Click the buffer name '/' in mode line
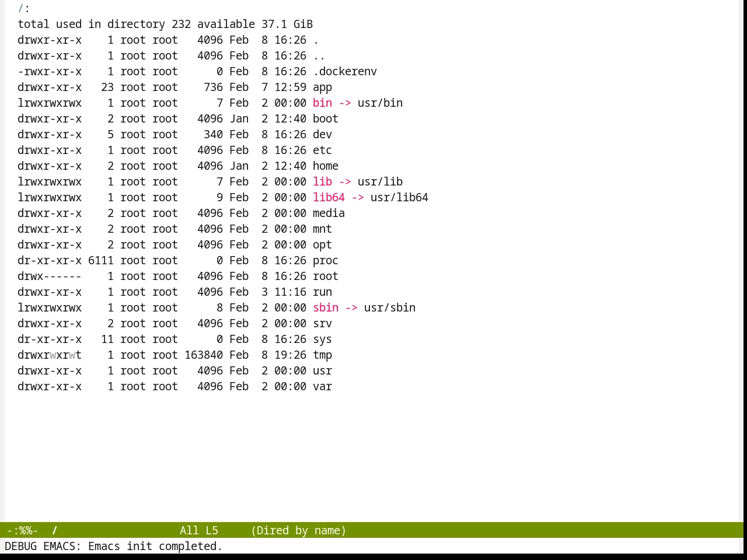Image resolution: width=747 pixels, height=560 pixels. 54,530
